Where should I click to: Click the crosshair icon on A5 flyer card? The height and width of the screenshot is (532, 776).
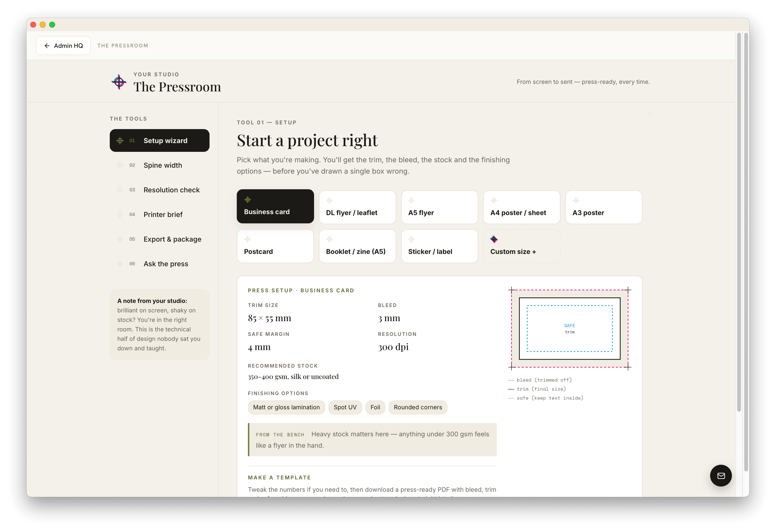click(x=412, y=200)
